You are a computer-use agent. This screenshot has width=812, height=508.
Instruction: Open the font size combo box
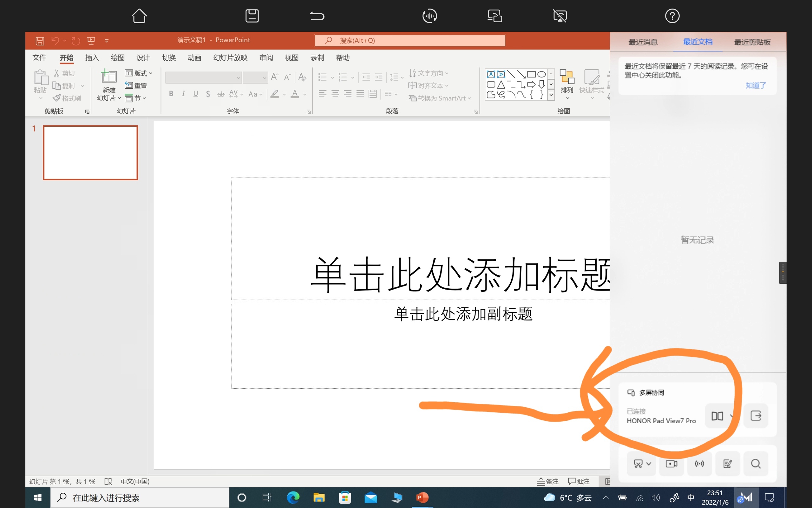coord(255,77)
